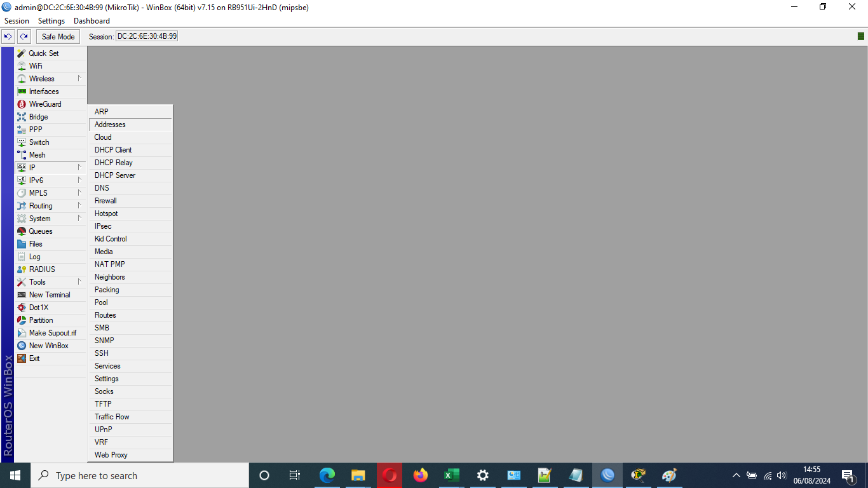
Task: Click the Session MAC address field
Action: point(147,36)
